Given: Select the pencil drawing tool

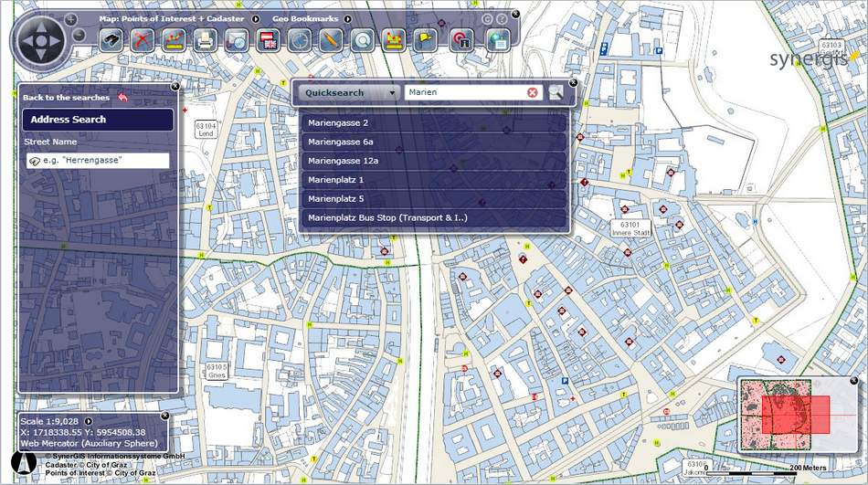Looking at the screenshot, I should point(331,41).
